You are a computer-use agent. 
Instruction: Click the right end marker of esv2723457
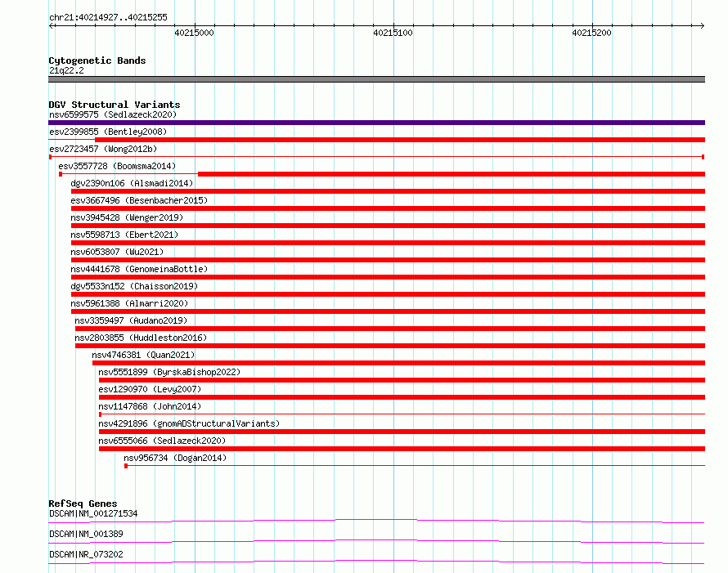coord(703,157)
